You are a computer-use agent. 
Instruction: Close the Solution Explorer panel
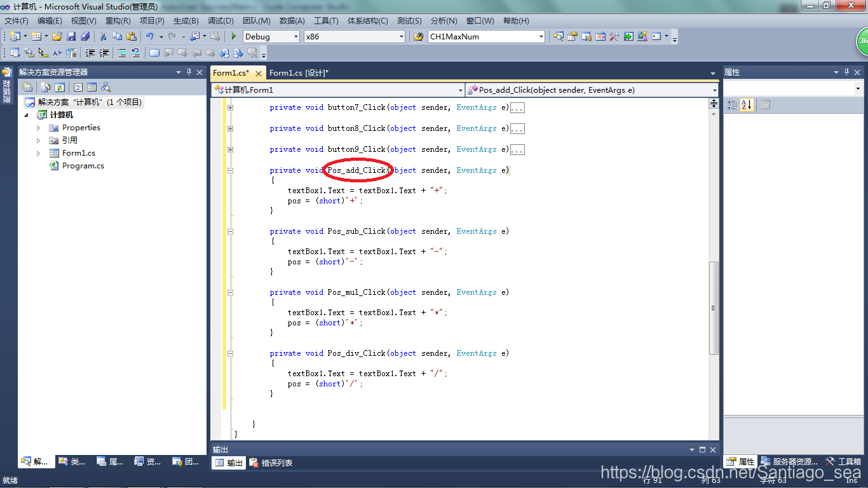[200, 72]
